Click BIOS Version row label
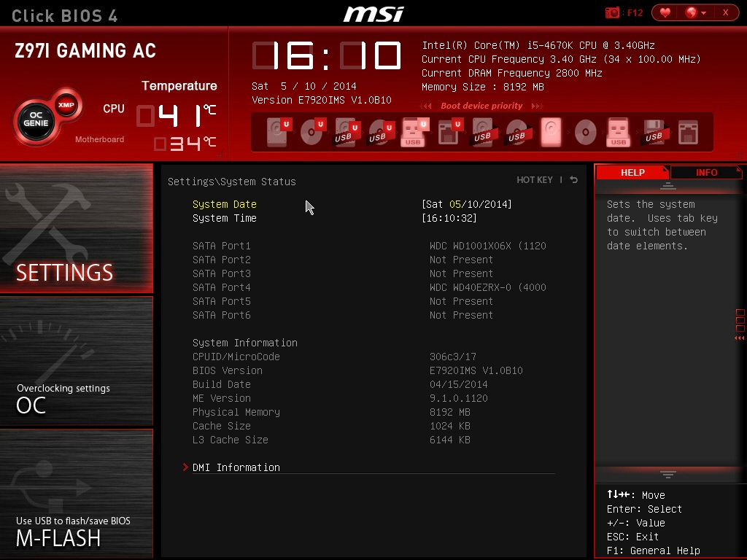Viewport: 747px width, 560px height. tap(228, 370)
